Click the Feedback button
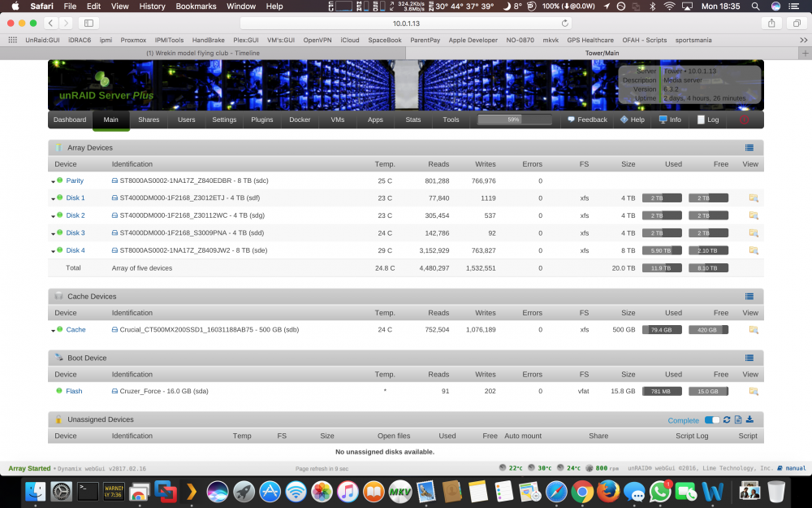This screenshot has width=812, height=508. pos(587,119)
